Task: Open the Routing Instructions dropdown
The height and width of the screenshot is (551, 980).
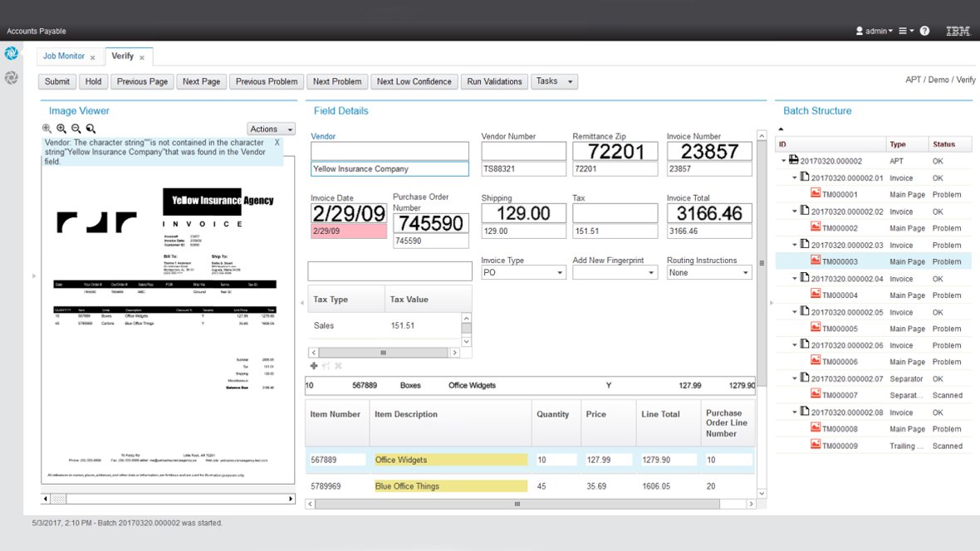Action: [708, 272]
